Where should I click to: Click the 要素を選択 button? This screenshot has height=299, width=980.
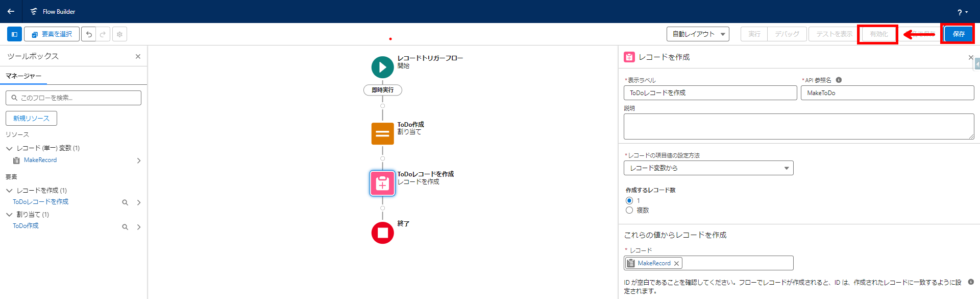pyautogui.click(x=52, y=34)
